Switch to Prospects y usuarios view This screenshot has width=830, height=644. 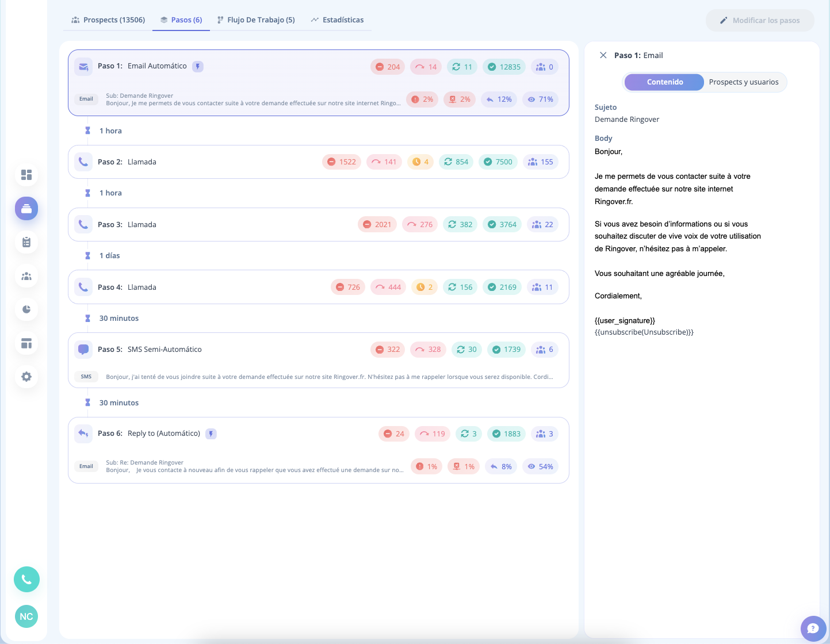pos(744,82)
